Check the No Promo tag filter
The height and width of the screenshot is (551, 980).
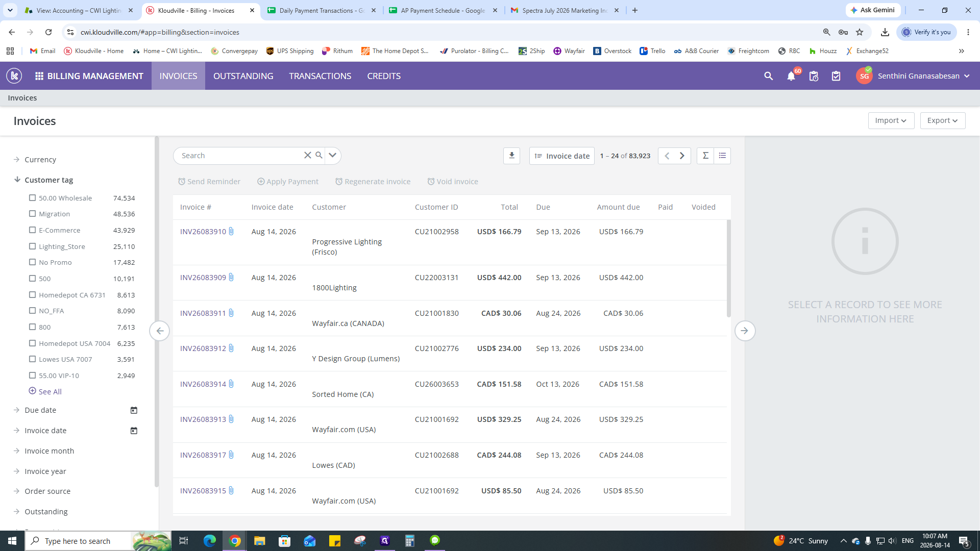coord(32,262)
